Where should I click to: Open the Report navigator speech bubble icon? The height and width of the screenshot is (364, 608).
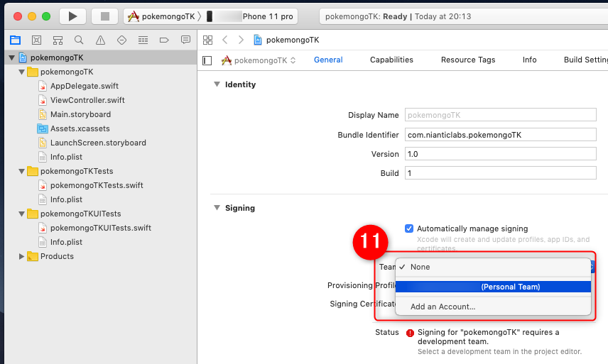point(185,40)
